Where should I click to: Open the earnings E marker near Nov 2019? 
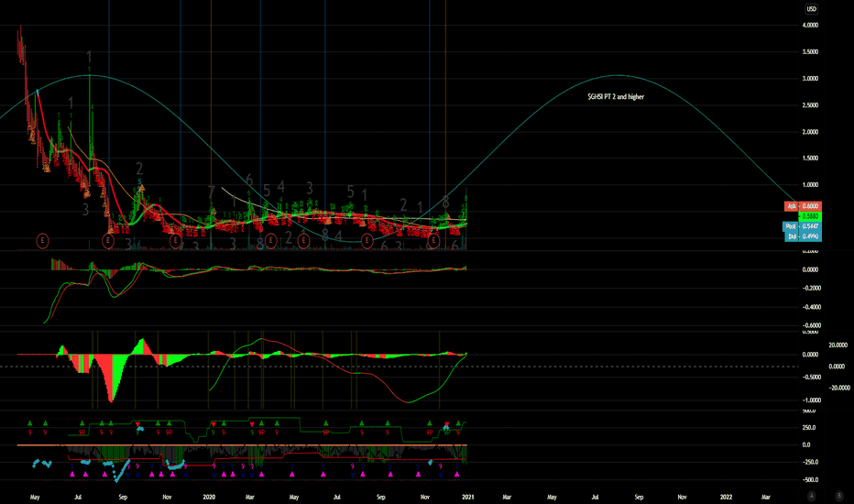175,240
